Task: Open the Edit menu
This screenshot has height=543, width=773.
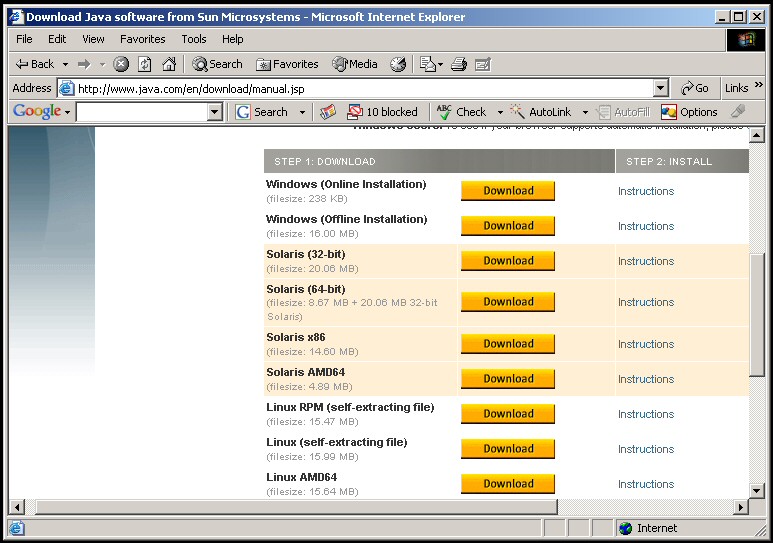Action: tap(57, 39)
